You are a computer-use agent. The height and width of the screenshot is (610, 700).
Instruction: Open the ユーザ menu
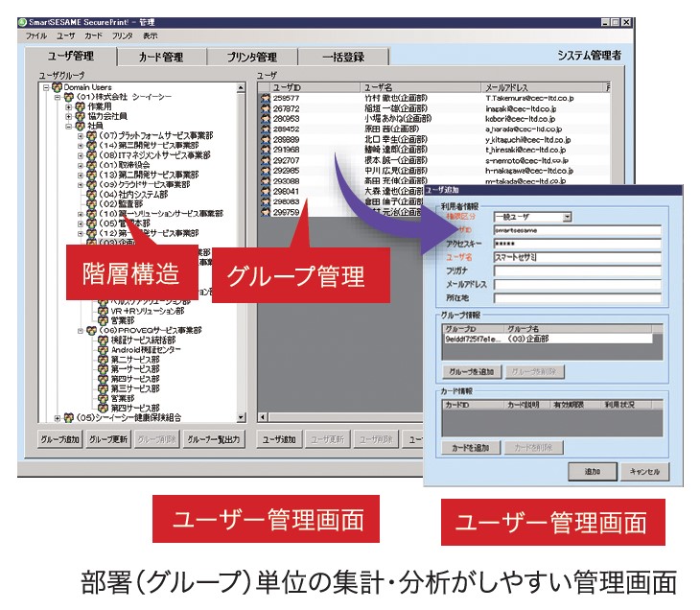click(x=65, y=35)
